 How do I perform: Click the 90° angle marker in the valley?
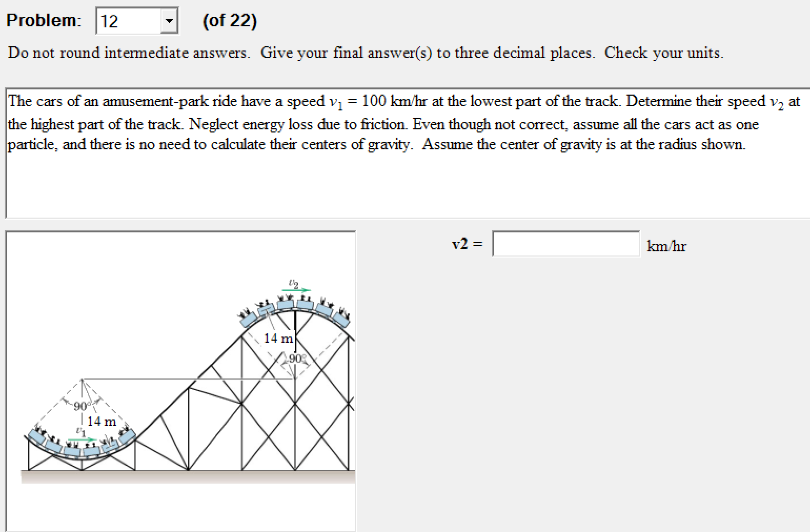point(82,405)
